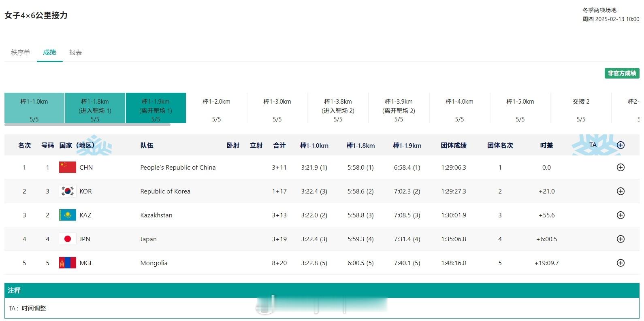Image resolution: width=644 pixels, height=321 pixels.
Task: Click team result 1:29:06.3
Action: (x=454, y=167)
